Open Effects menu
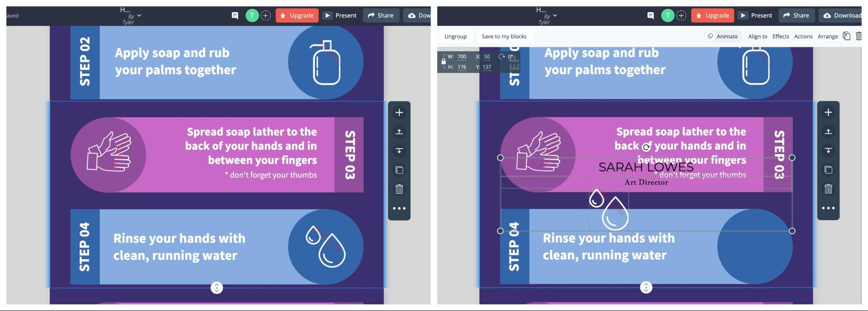 coord(781,36)
